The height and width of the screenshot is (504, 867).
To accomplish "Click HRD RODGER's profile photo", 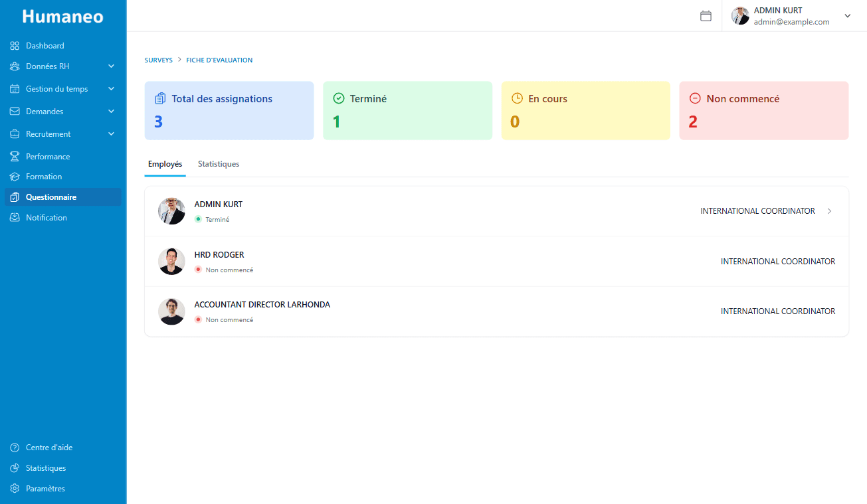I will coord(171,262).
